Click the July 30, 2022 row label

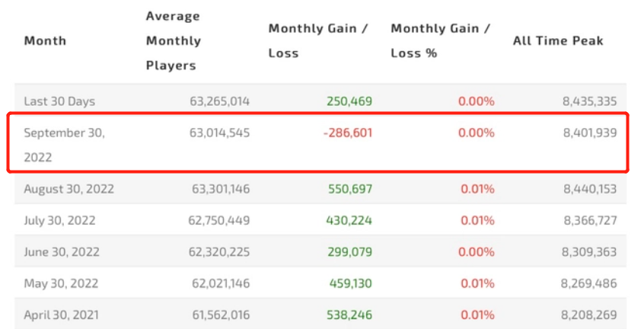pyautogui.click(x=61, y=221)
